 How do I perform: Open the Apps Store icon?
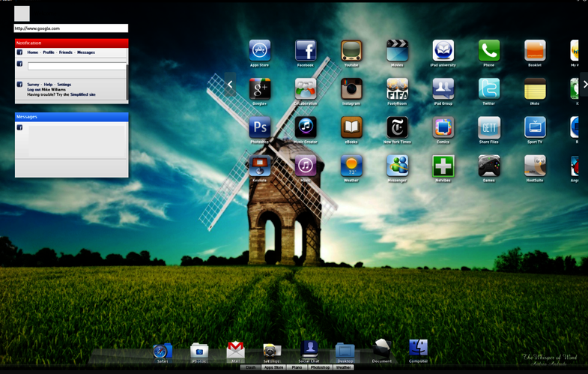point(259,50)
